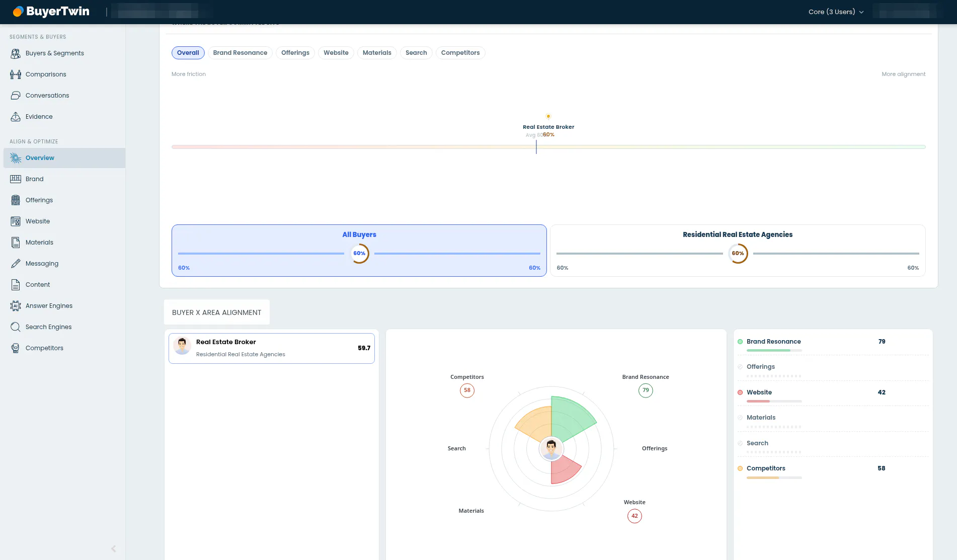Select Real Estate Broker buyer row

click(272, 348)
